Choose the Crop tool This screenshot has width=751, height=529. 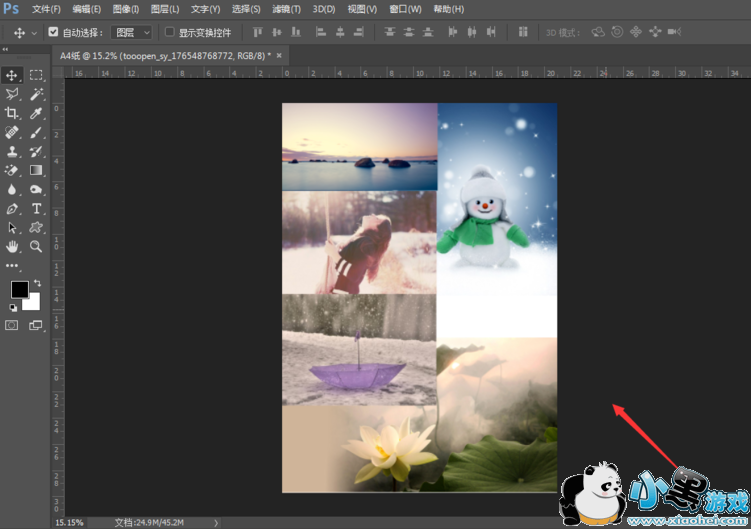point(13,113)
